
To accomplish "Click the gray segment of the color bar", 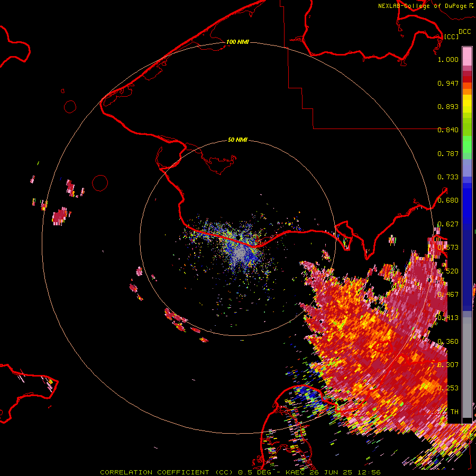I will (x=467, y=368).
